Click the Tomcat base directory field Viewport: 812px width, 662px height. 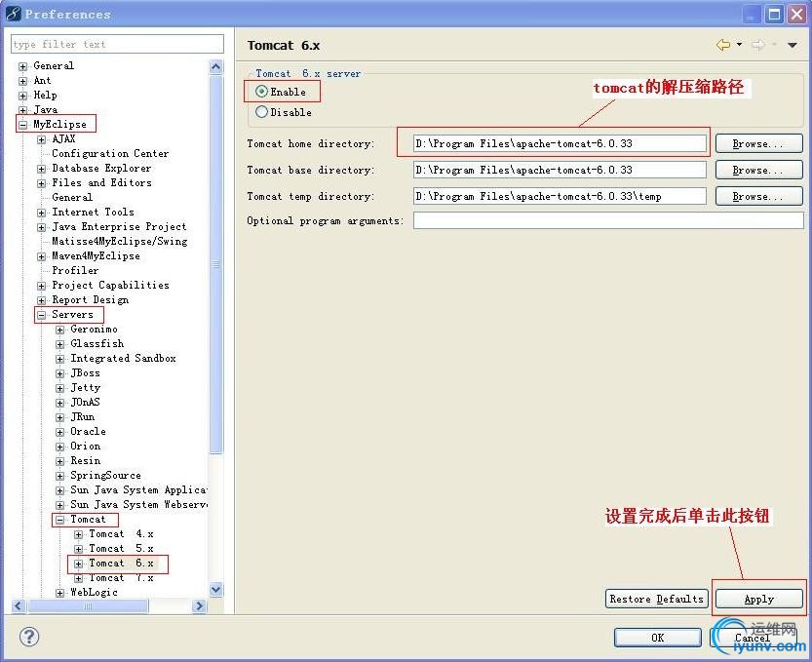(x=560, y=170)
